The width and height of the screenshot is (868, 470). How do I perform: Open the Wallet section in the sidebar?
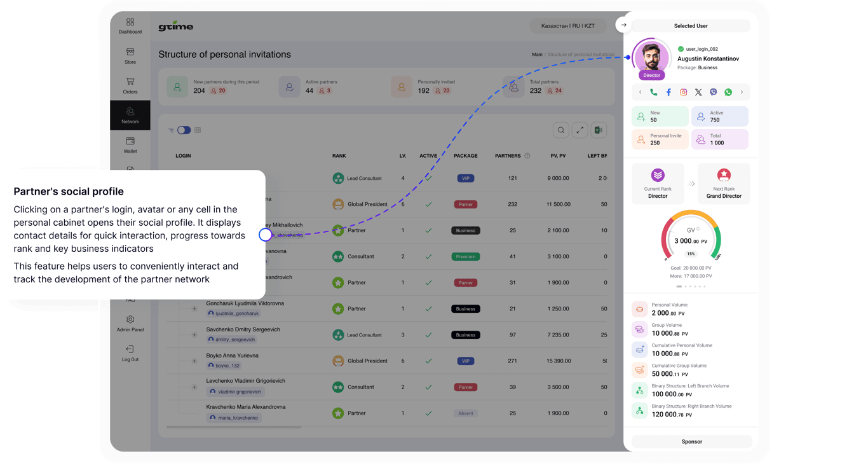click(130, 144)
